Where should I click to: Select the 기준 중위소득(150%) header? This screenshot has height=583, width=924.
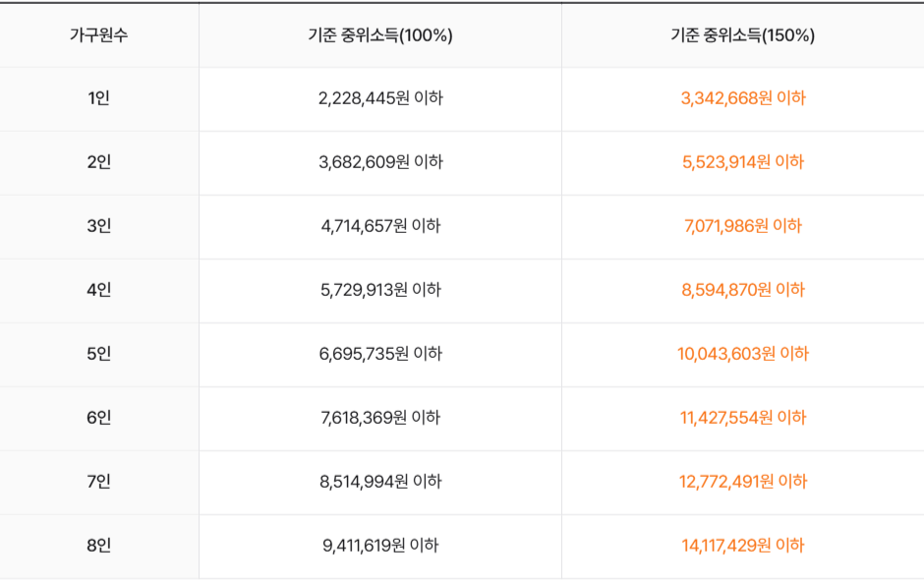(x=742, y=35)
